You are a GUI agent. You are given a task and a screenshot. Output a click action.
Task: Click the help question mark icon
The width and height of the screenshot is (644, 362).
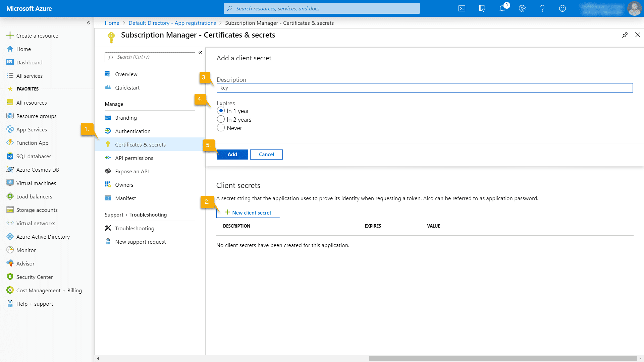pos(542,8)
